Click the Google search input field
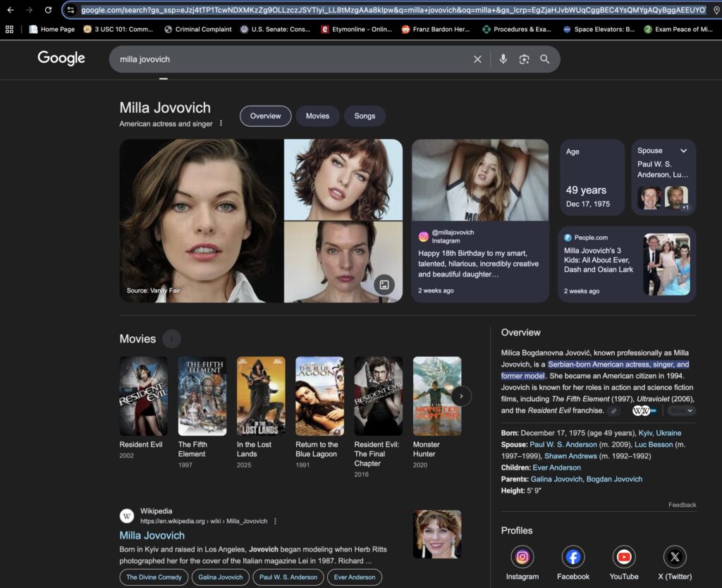 [282, 59]
